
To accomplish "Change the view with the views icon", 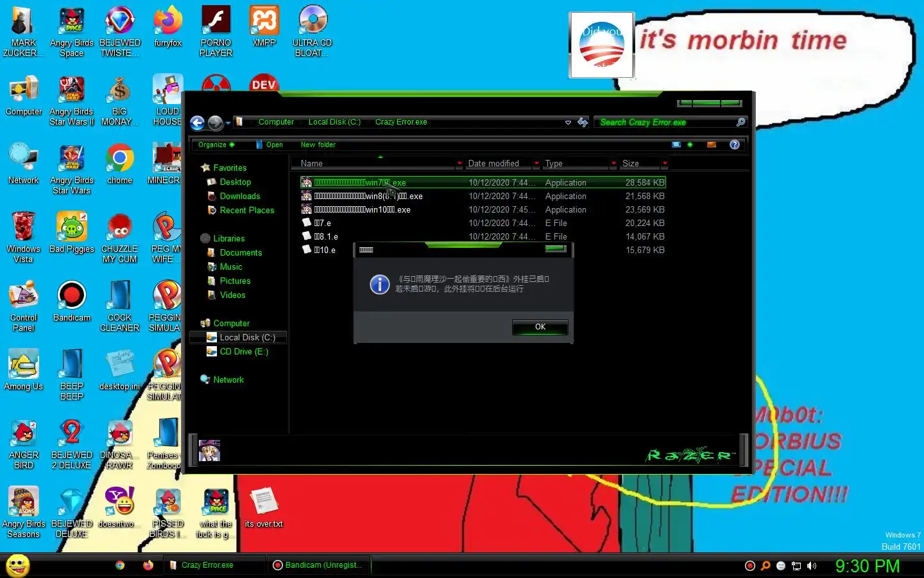I will click(676, 144).
